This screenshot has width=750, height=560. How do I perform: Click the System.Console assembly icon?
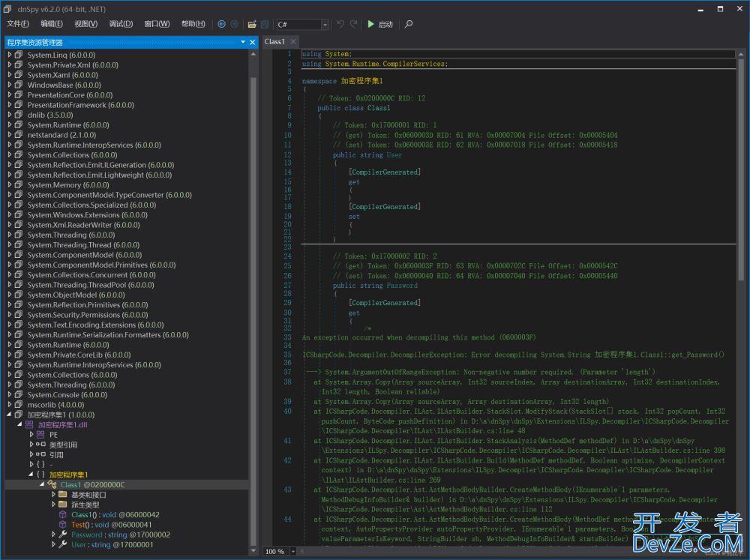click(x=19, y=394)
